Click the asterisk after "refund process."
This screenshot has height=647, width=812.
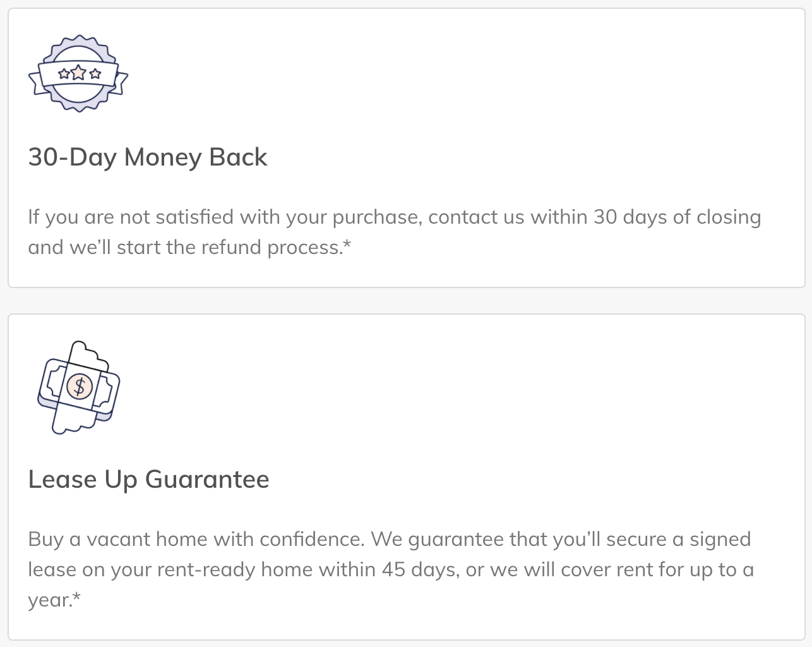347,245
